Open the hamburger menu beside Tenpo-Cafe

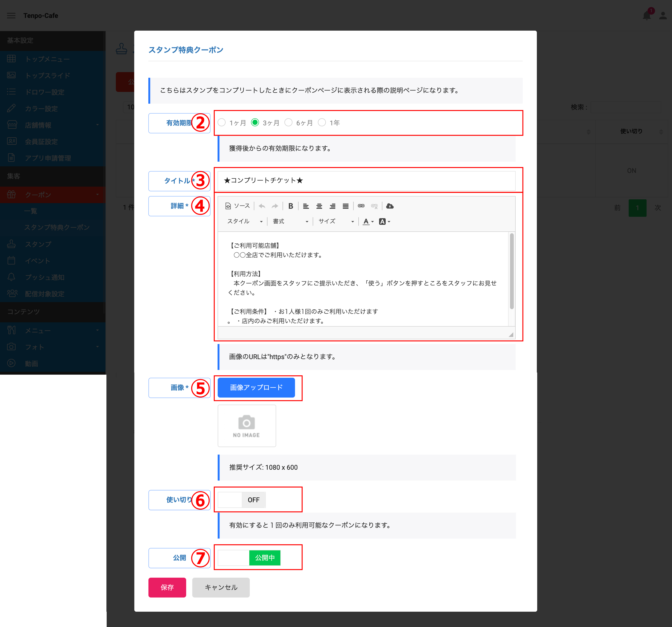[11, 16]
